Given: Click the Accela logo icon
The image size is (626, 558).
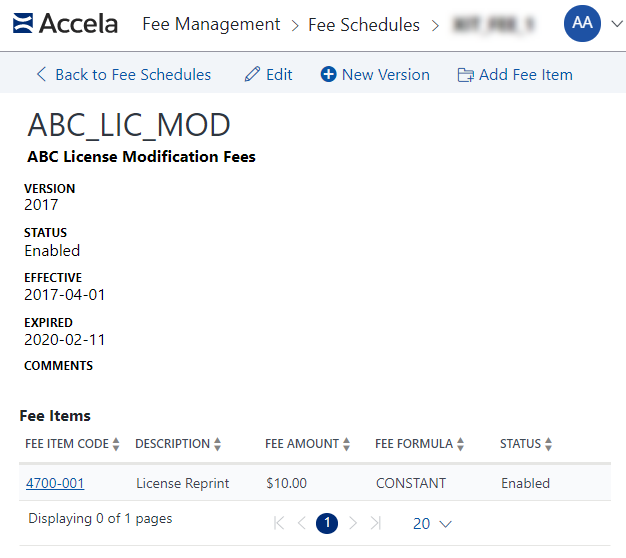Looking at the screenshot, I should click(22, 23).
